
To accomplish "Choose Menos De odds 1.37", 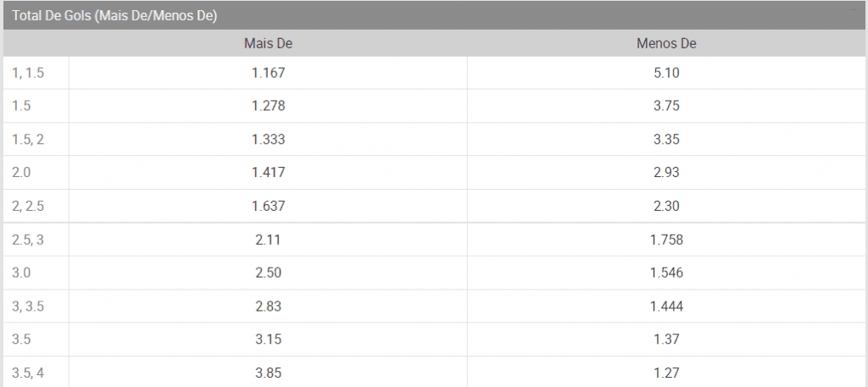I will click(x=666, y=339).
